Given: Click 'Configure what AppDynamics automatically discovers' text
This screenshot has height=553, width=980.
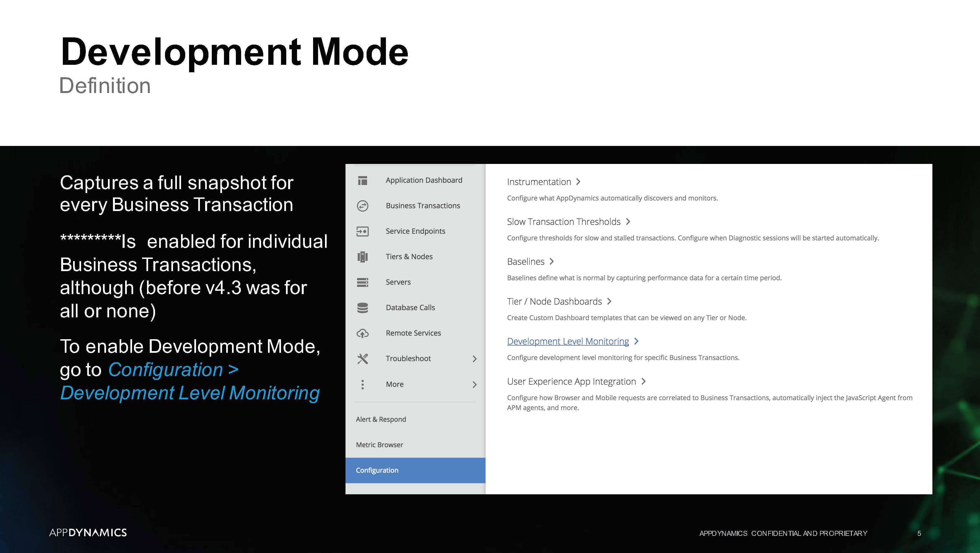Looking at the screenshot, I should point(612,198).
